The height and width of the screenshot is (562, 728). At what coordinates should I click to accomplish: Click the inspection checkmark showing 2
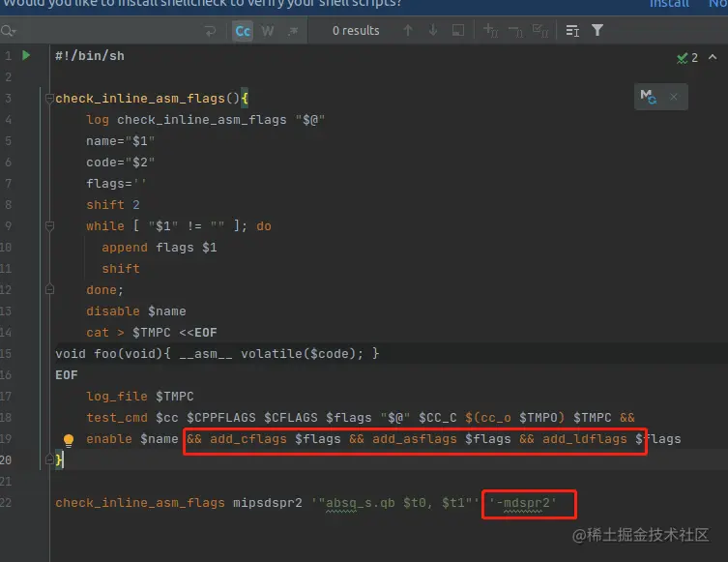[x=687, y=58]
